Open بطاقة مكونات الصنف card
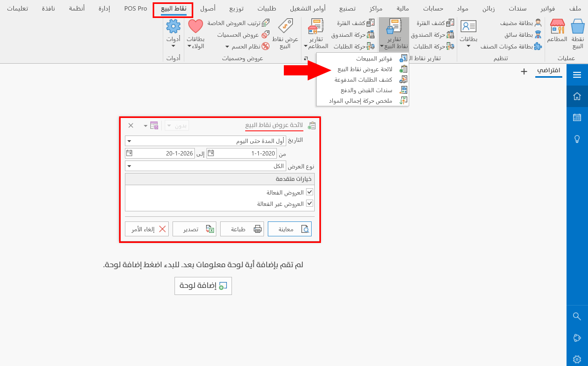The width and height of the screenshot is (588, 366). pos(511,46)
